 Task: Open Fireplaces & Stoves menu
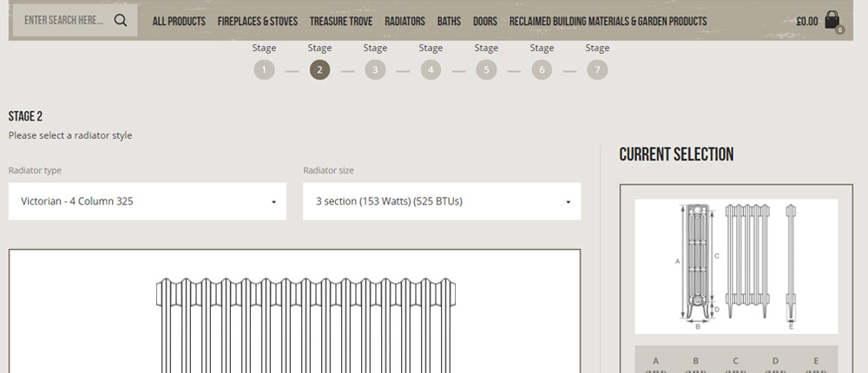(x=258, y=22)
